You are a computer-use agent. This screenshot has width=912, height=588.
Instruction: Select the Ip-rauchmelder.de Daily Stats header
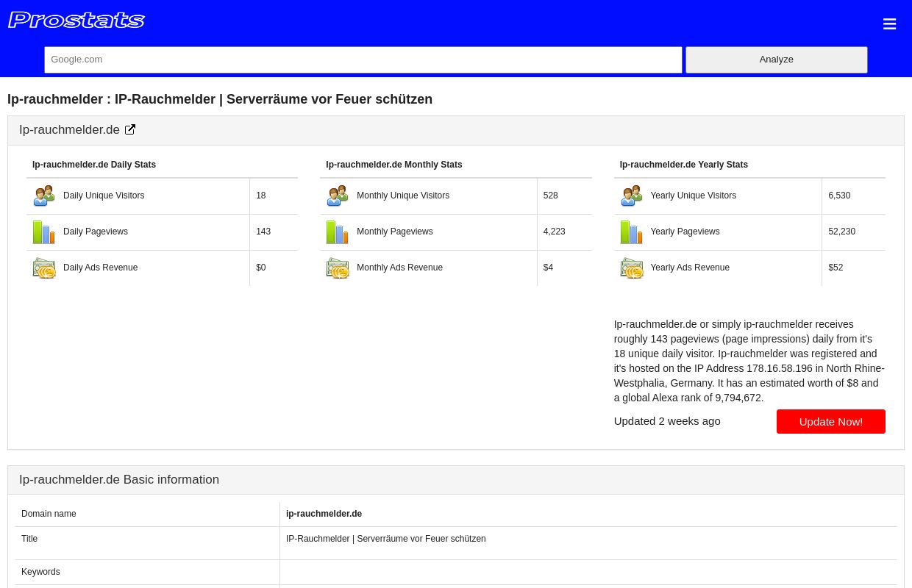(x=94, y=165)
